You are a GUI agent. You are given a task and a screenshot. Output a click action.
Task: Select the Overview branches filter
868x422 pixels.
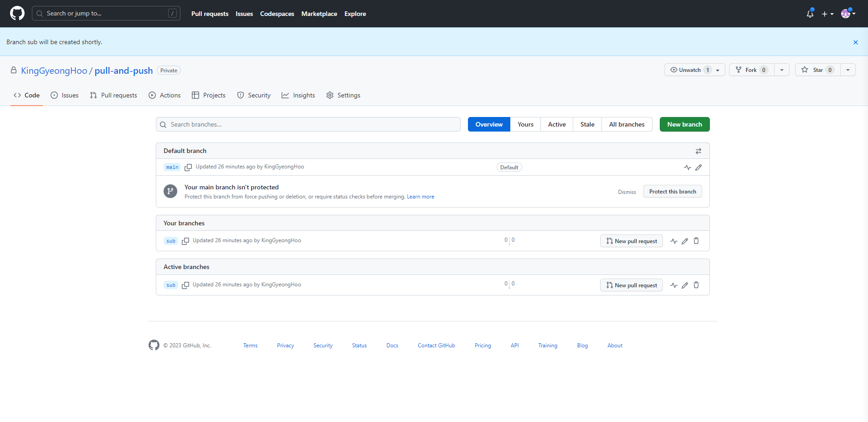pyautogui.click(x=489, y=124)
